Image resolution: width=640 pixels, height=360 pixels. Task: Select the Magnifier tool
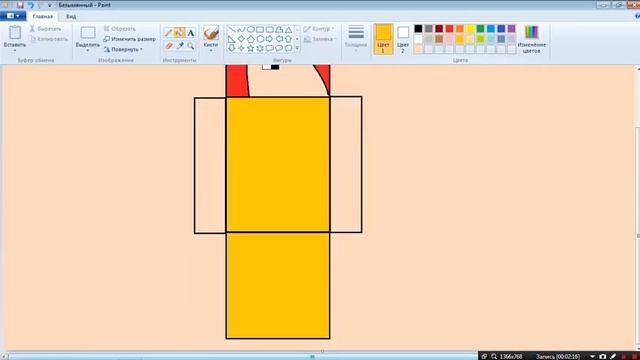coord(191,46)
